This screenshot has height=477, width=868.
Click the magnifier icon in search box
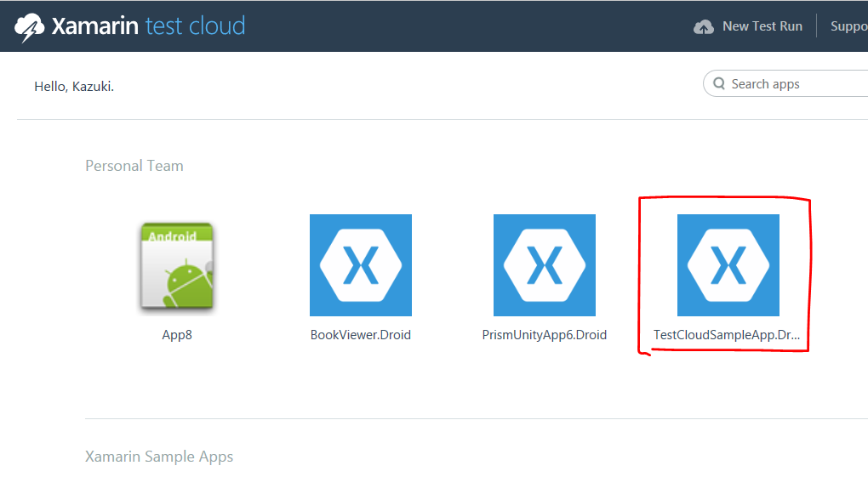(x=719, y=83)
